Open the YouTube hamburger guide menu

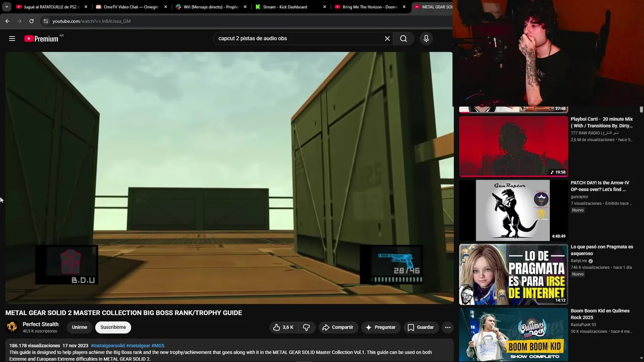12,39
